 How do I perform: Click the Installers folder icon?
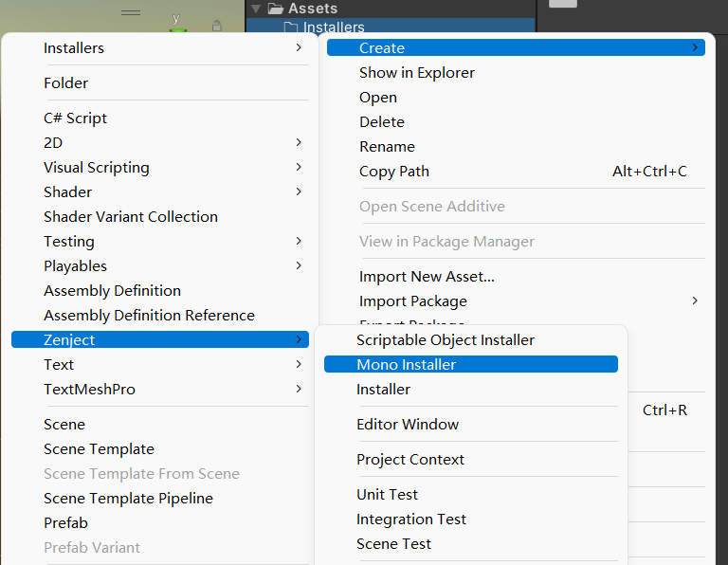tap(291, 27)
